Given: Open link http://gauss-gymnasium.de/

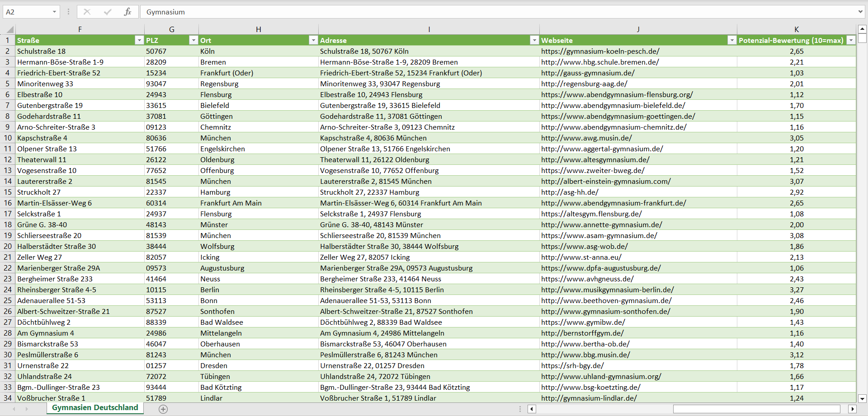Looking at the screenshot, I should 588,73.
